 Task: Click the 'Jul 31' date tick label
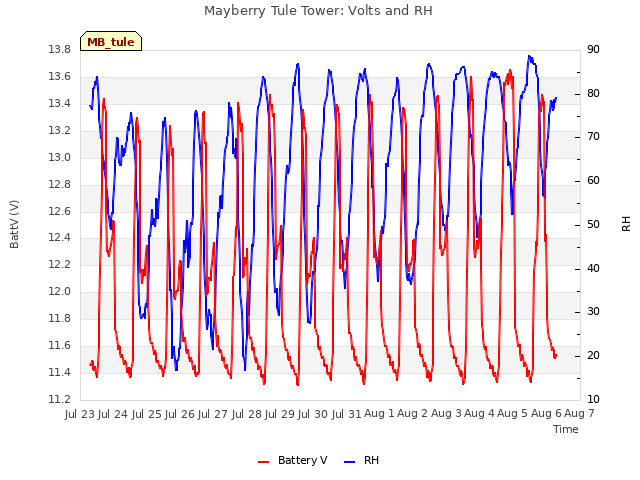(x=348, y=414)
